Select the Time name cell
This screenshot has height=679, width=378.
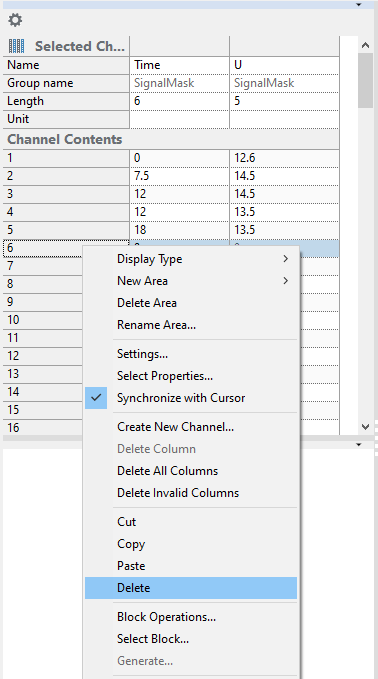pyautogui.click(x=179, y=65)
